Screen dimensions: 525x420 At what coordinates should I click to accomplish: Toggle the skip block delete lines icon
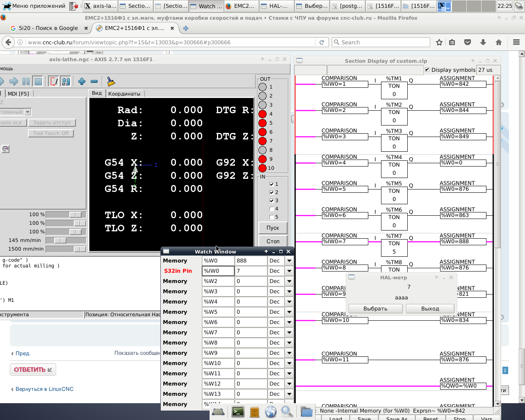[54, 82]
